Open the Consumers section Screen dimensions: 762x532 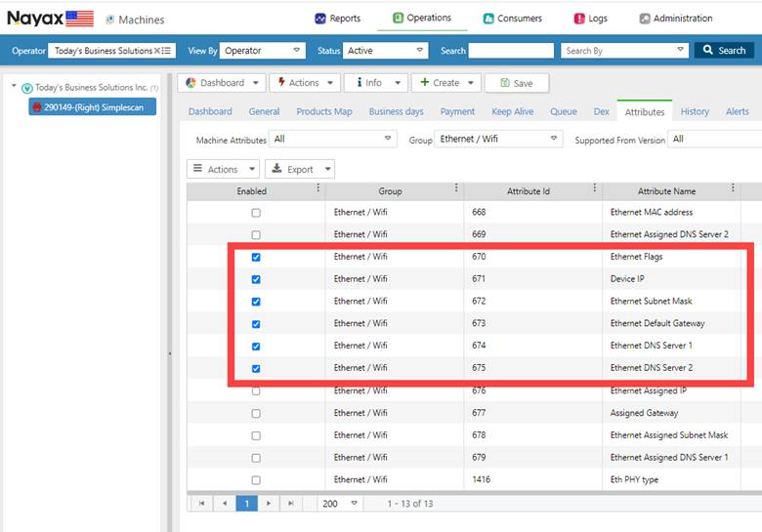coord(514,19)
